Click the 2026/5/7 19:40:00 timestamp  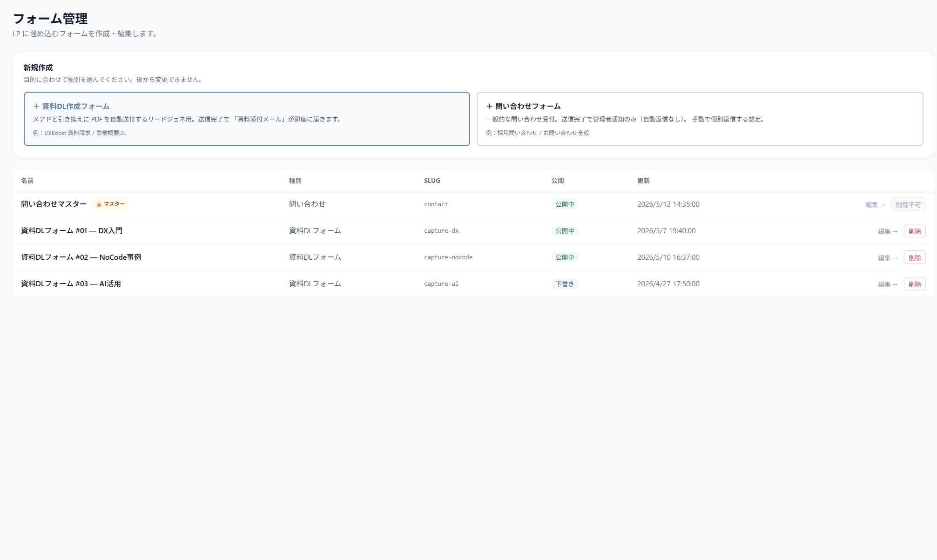point(666,230)
